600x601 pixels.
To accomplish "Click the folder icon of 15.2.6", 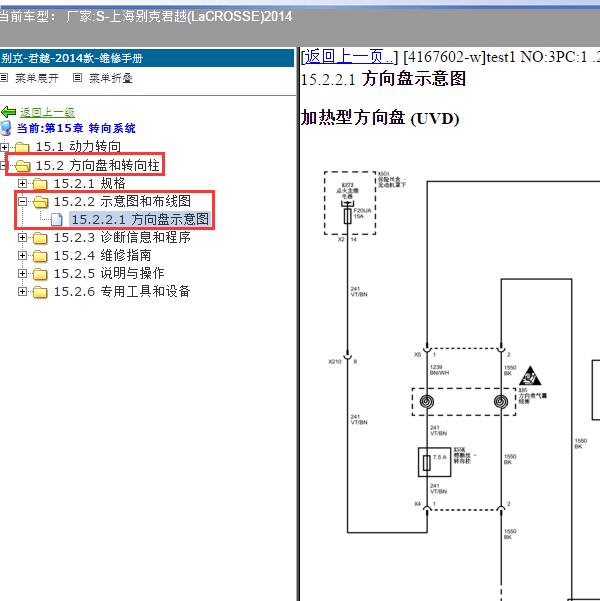I will (40, 292).
